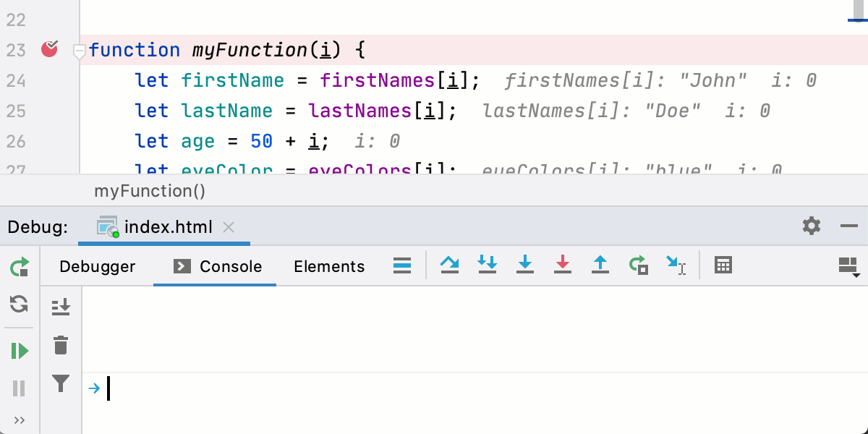
Task: Force step into with the red arrow
Action: pyautogui.click(x=563, y=265)
